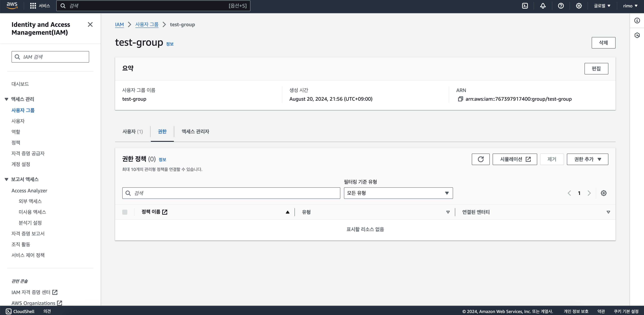Open table preferences gear icon
This screenshot has width=644, height=315.
(x=604, y=193)
